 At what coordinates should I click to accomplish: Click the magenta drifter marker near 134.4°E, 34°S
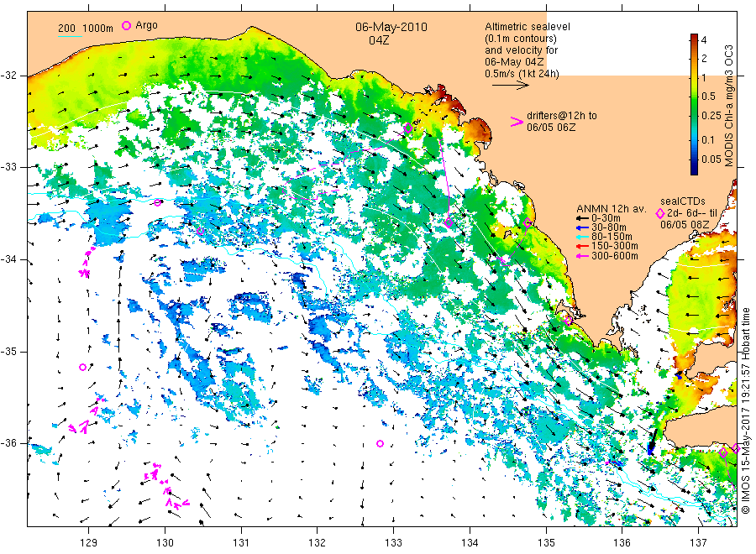tap(503, 260)
